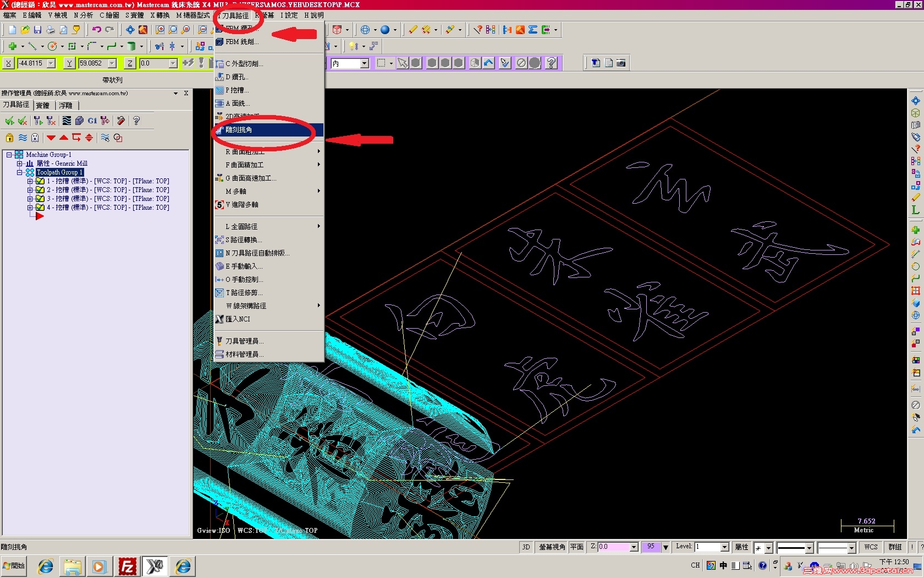Choose 雕刻挑角 in the toolpath menu
The width and height of the screenshot is (924, 578).
[269, 130]
